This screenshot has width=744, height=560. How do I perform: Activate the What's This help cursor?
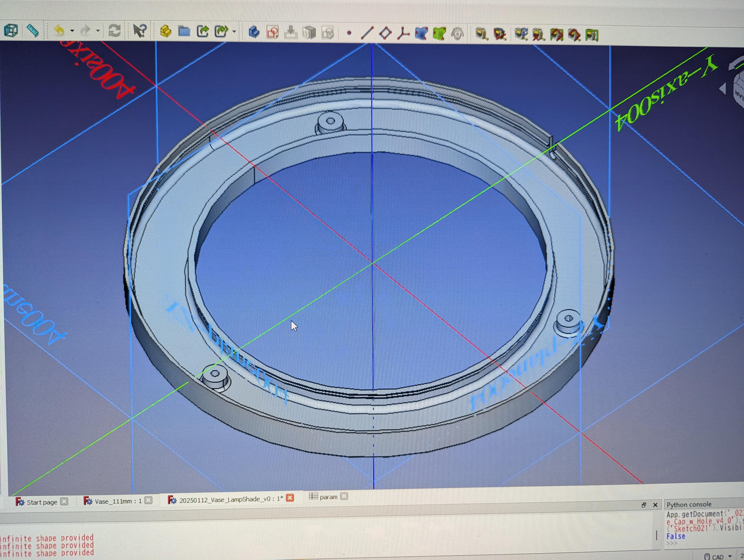(x=139, y=31)
